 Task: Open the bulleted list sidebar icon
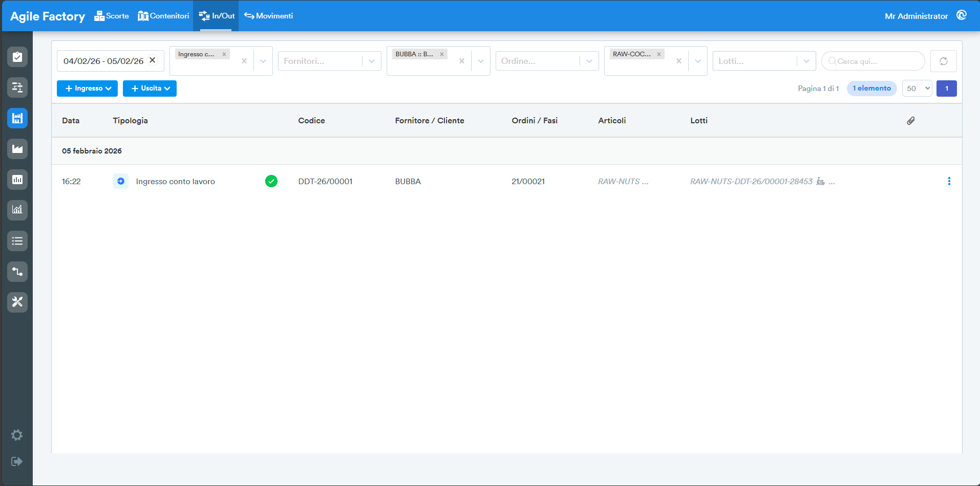(17, 241)
